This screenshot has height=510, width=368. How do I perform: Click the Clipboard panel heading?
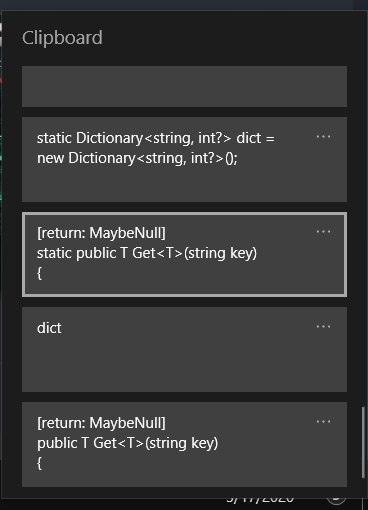[x=62, y=38]
